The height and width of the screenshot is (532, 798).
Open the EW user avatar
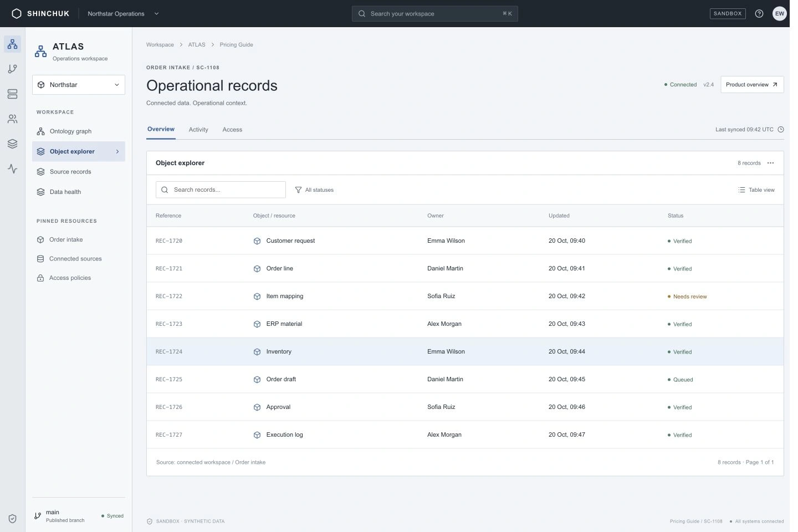(780, 14)
